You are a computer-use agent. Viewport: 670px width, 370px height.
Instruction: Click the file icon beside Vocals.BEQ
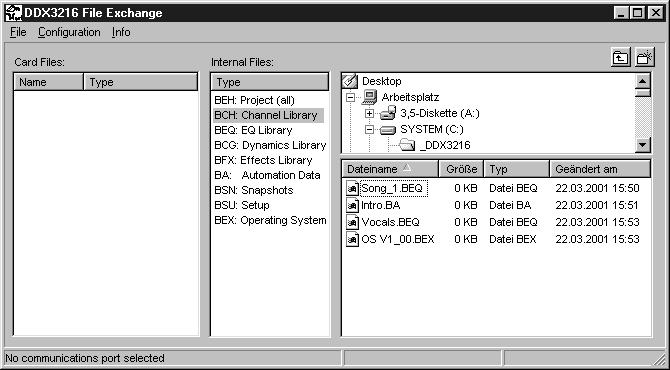click(352, 222)
